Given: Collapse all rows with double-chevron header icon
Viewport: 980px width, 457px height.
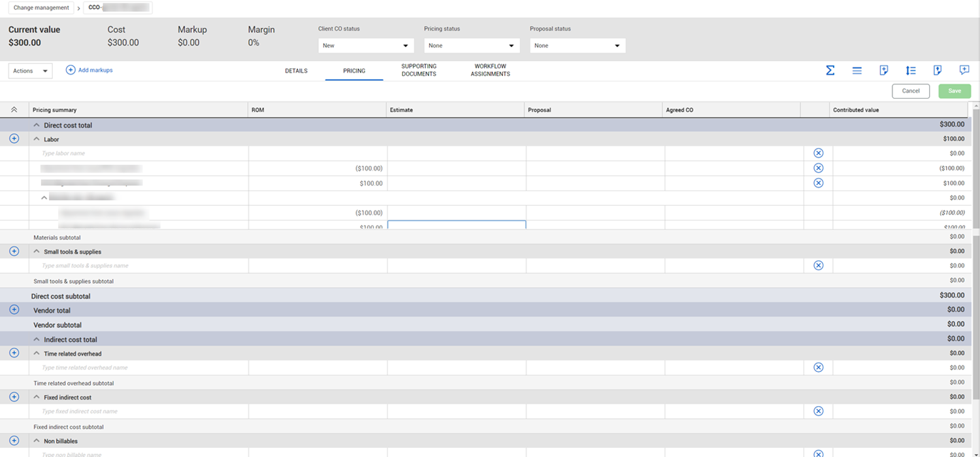Looking at the screenshot, I should tap(14, 110).
